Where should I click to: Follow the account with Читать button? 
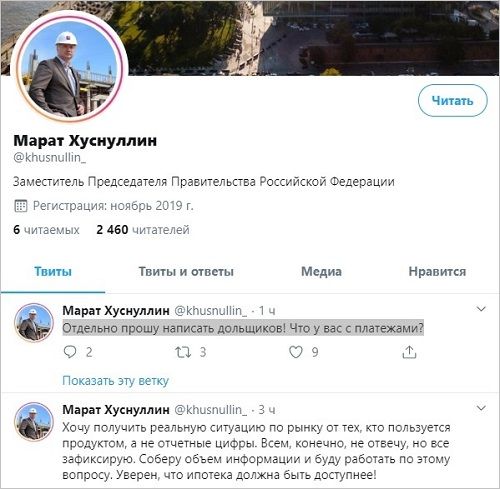(x=453, y=101)
